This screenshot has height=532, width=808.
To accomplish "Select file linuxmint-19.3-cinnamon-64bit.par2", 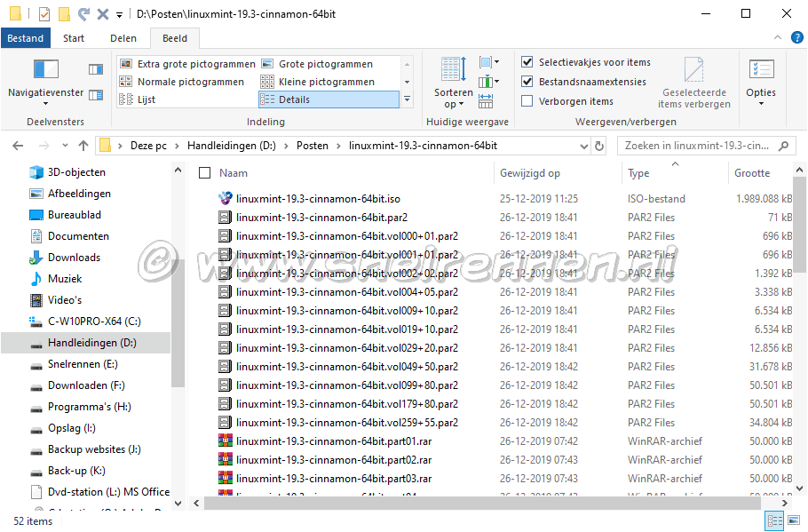I will point(321,218).
